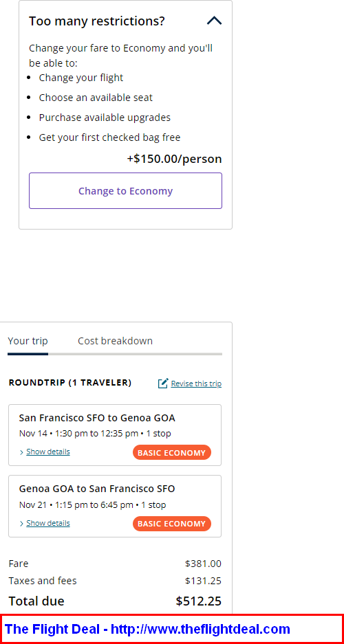The image size is (344, 644).
Task: Select the Your trip tab
Action: point(28,341)
